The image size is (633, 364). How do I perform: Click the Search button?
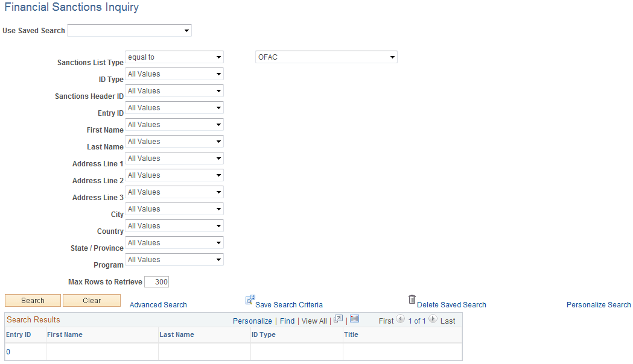33,301
